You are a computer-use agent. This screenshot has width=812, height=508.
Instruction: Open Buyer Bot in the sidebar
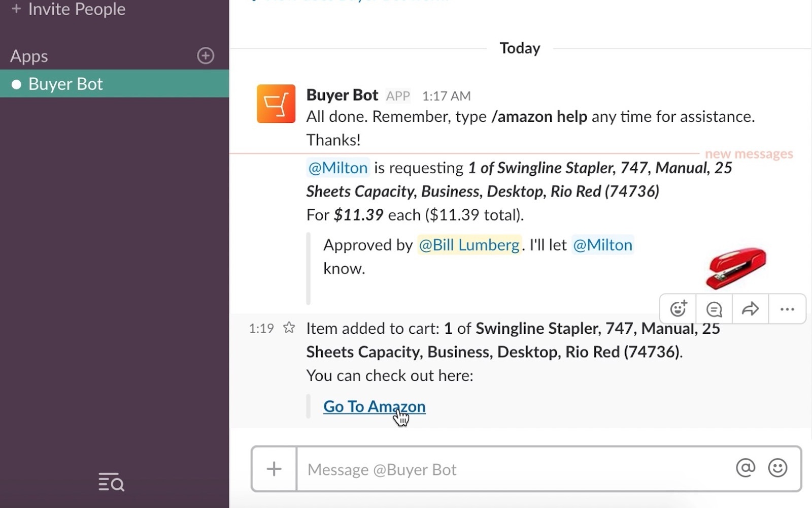66,84
